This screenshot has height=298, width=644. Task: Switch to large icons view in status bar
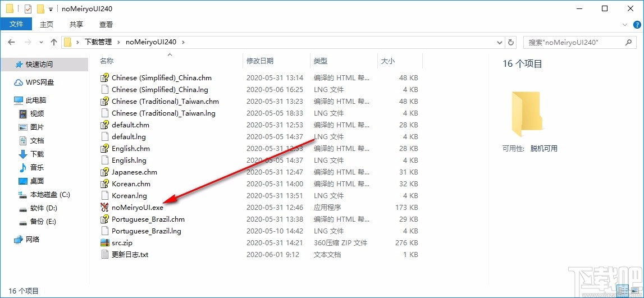coord(635,290)
